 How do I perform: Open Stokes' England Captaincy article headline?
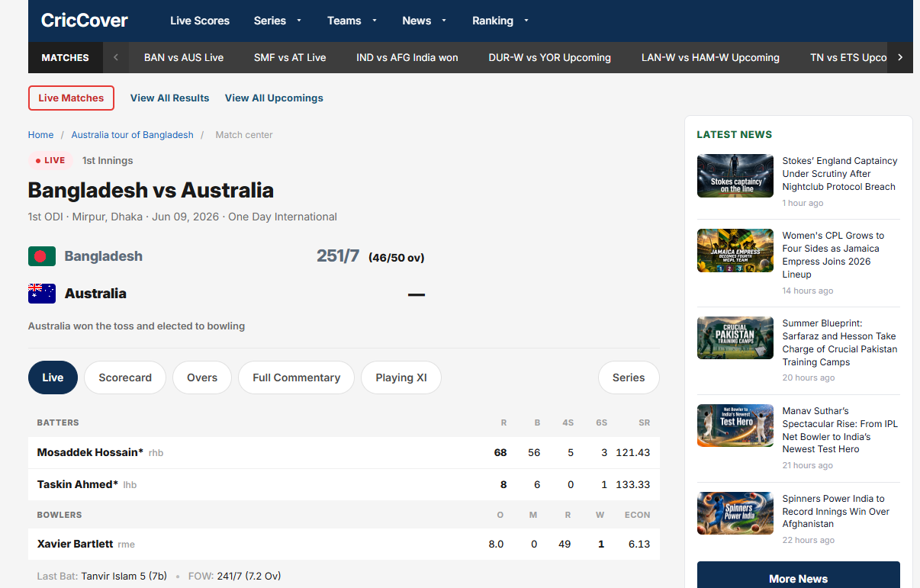840,174
